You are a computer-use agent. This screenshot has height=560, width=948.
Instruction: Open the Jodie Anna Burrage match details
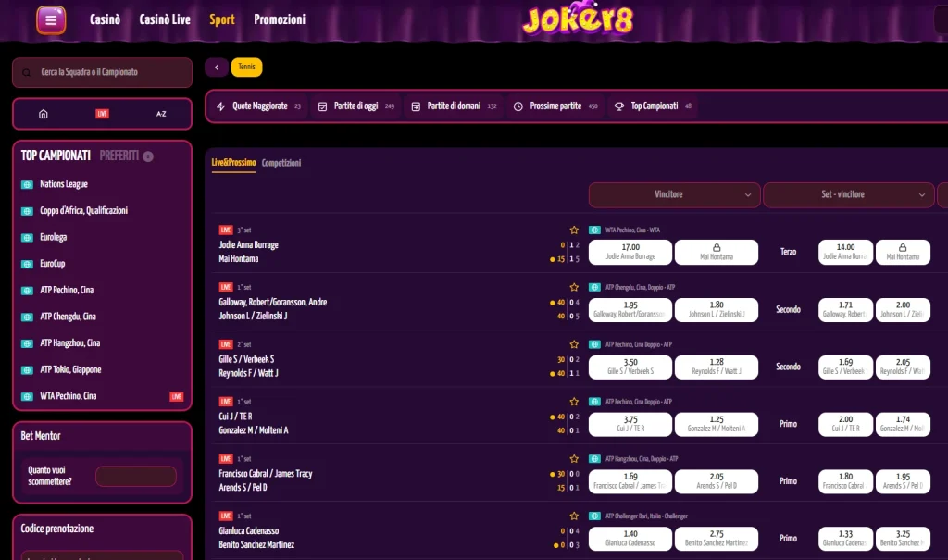coord(248,245)
